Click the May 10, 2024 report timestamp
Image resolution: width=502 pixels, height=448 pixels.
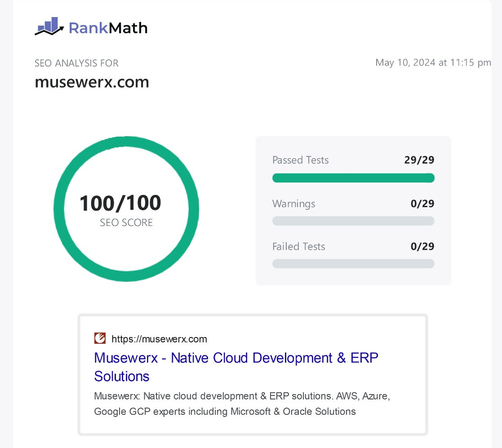coord(433,62)
